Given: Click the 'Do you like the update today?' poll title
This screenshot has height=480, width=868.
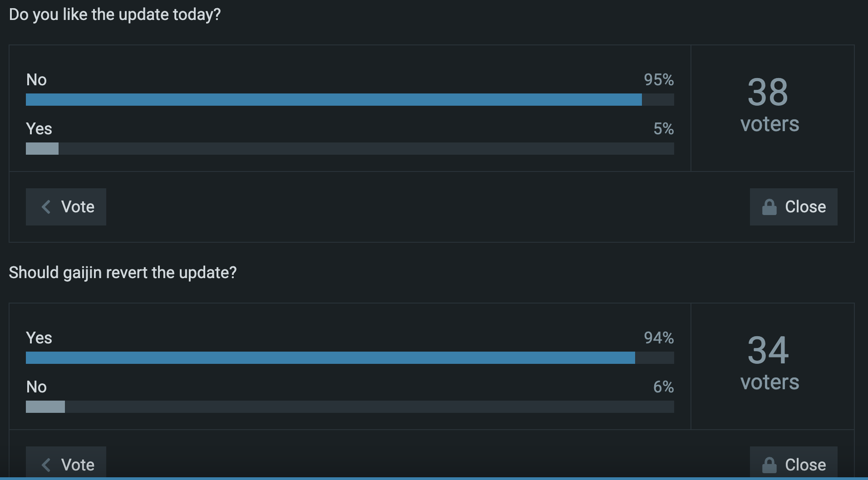Looking at the screenshot, I should click(115, 15).
